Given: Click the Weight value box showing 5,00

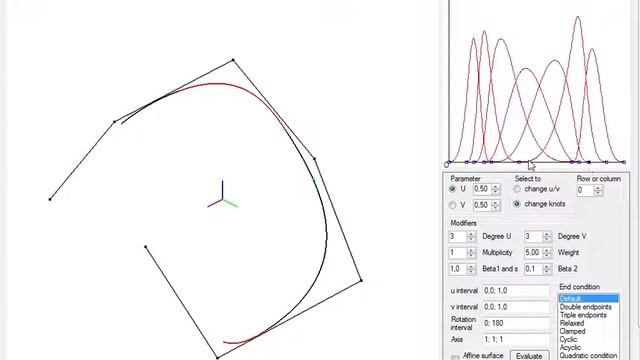Looking at the screenshot, I should point(533,253).
